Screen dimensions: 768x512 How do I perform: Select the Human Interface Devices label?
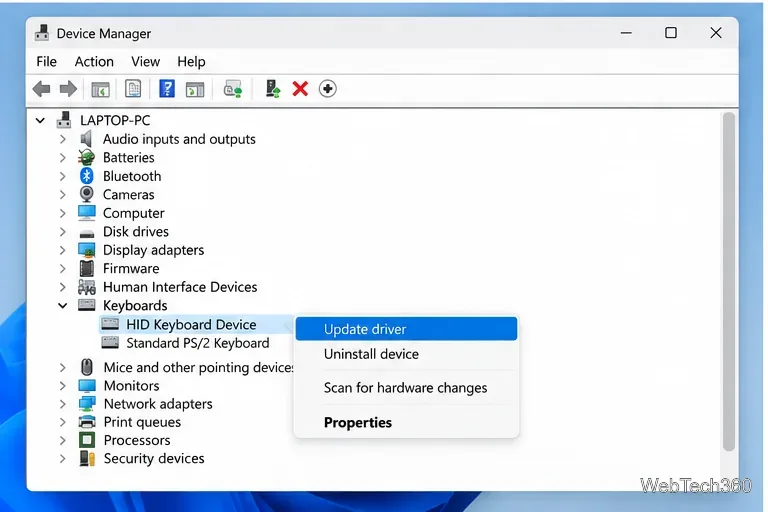click(x=180, y=287)
